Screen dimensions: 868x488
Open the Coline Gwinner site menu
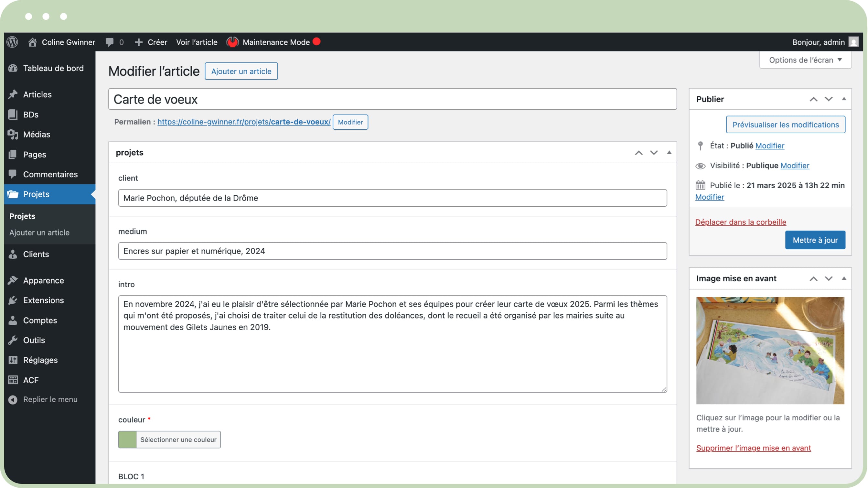[x=69, y=42]
